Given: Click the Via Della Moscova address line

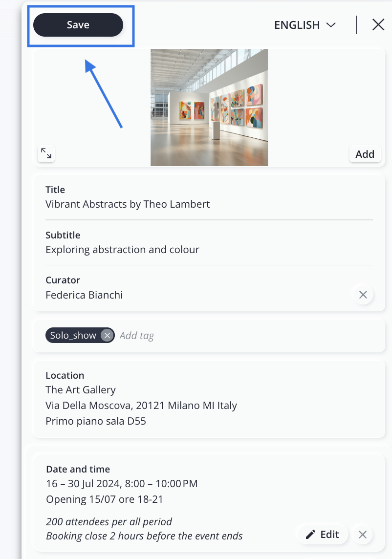Looking at the screenshot, I should tap(141, 406).
